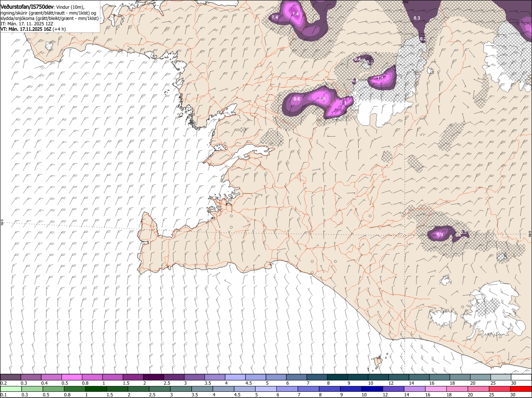Pick the rain legend swatch labeled 4.5

pos(245,389)
